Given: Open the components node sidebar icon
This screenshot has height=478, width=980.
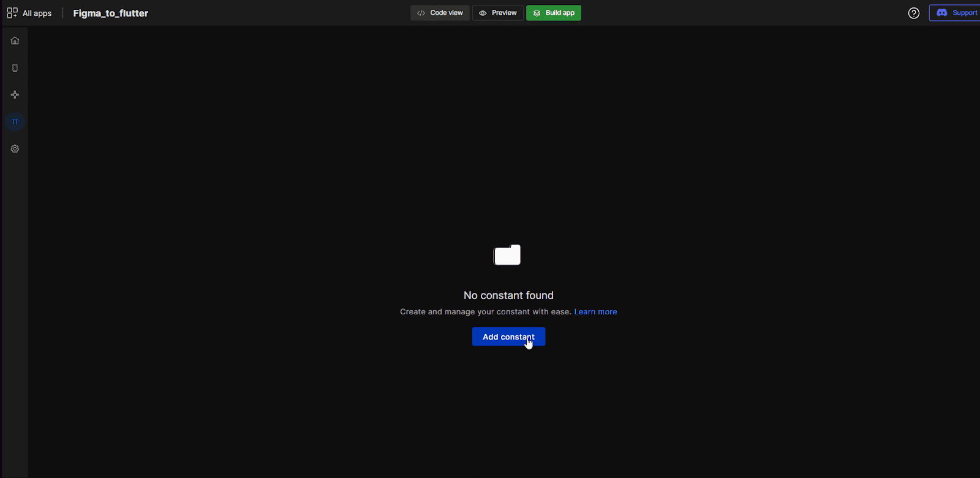Looking at the screenshot, I should [15, 94].
